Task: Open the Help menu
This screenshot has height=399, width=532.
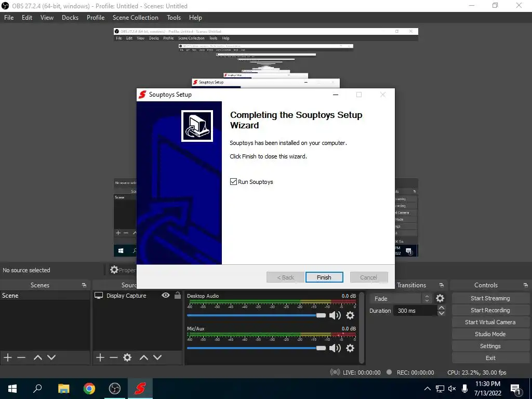Action: click(x=195, y=18)
